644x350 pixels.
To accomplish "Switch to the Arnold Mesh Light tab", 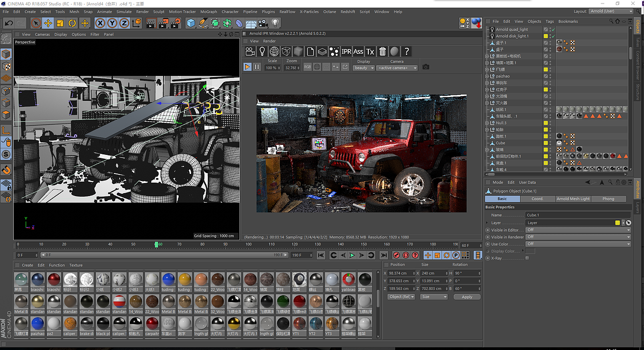I will click(x=573, y=199).
